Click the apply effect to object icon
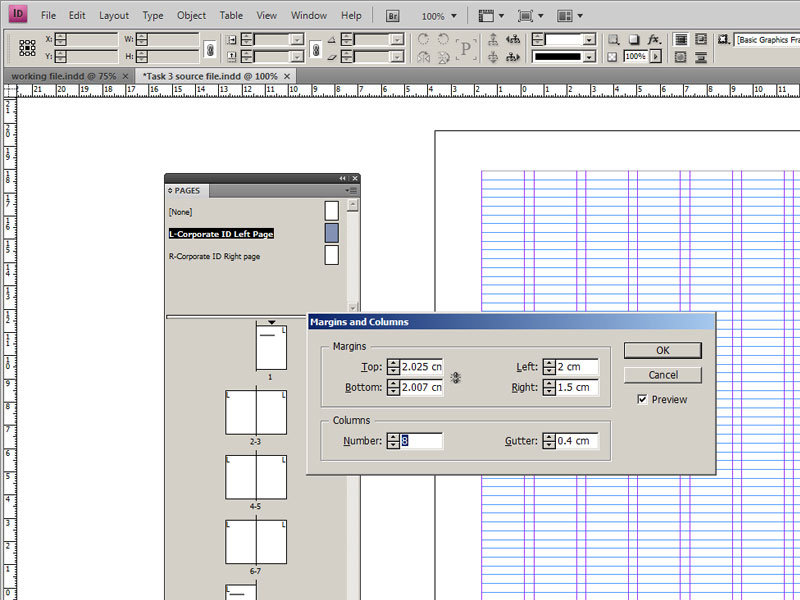Image resolution: width=800 pixels, height=600 pixels. point(614,39)
